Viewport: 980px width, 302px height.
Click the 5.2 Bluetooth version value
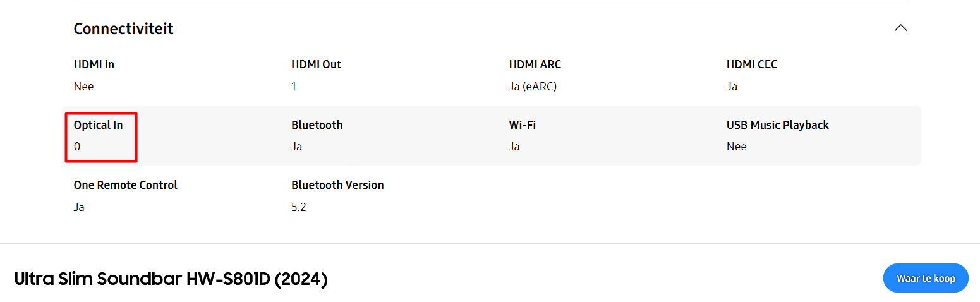click(298, 207)
